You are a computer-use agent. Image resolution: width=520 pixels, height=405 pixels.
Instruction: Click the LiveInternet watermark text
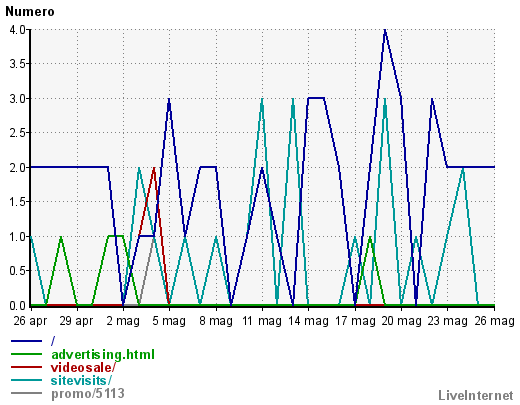click(476, 395)
